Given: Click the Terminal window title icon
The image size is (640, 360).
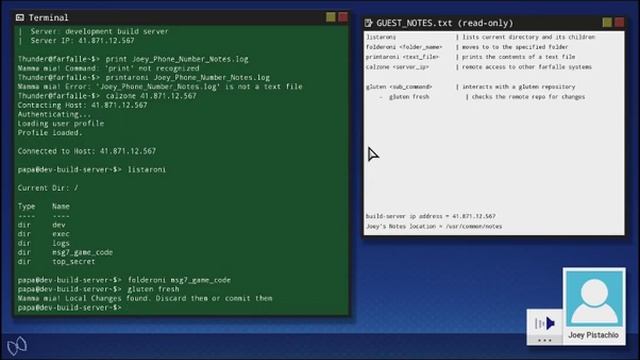Looking at the screenshot, I should 20,18.
